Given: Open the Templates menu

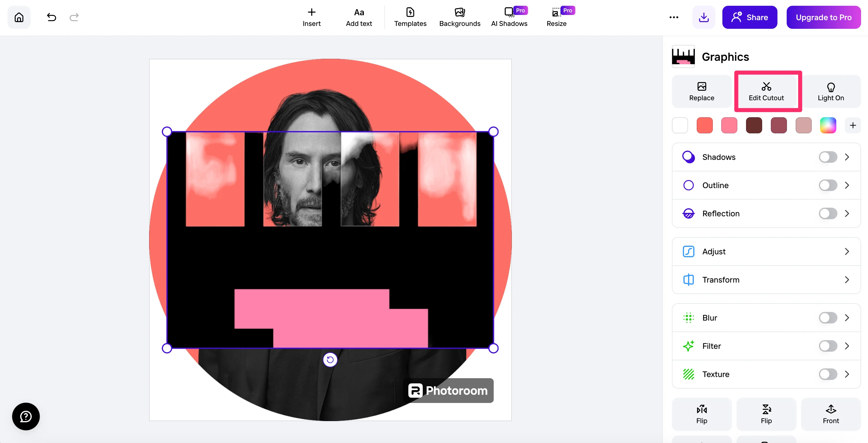Looking at the screenshot, I should pyautogui.click(x=410, y=17).
